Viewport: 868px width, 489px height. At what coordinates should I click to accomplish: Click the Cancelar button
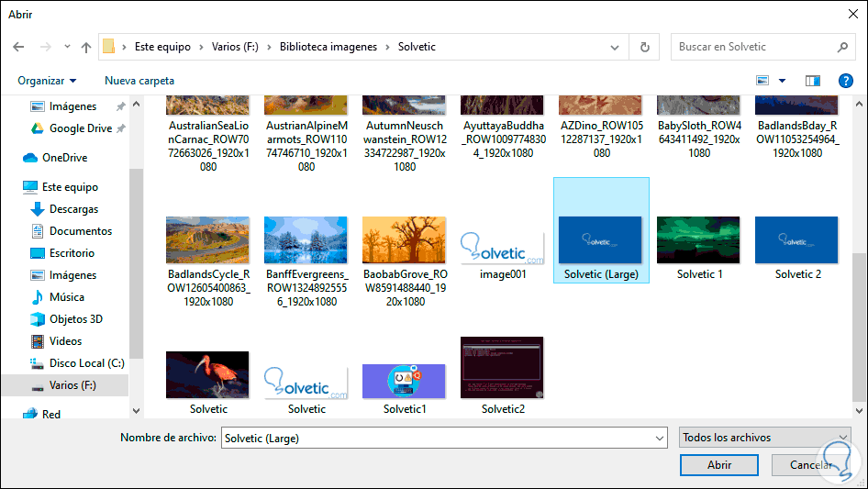coord(810,465)
